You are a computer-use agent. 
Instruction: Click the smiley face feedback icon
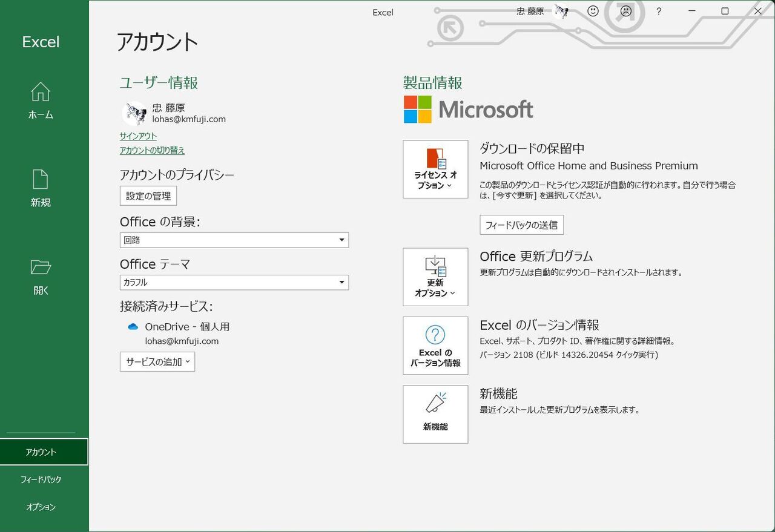pos(593,11)
